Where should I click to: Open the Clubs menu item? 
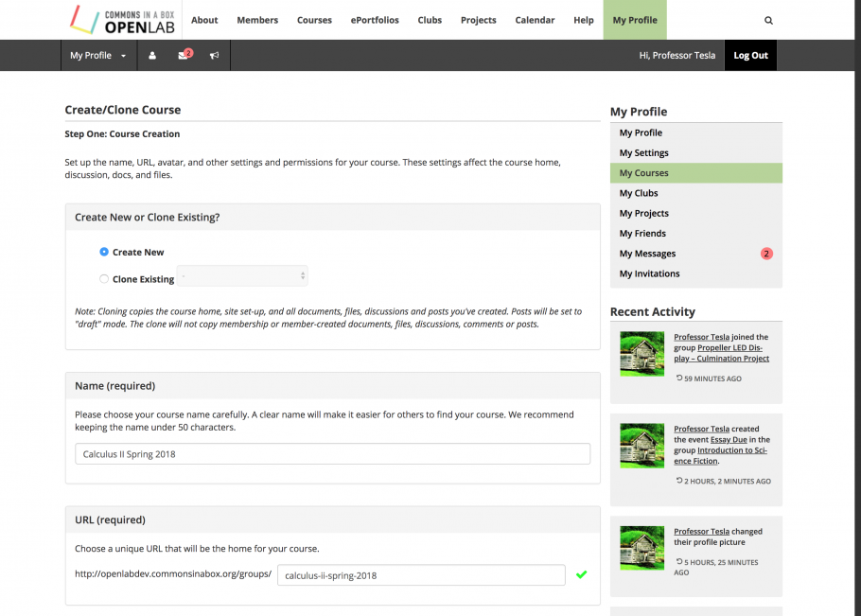pos(430,20)
